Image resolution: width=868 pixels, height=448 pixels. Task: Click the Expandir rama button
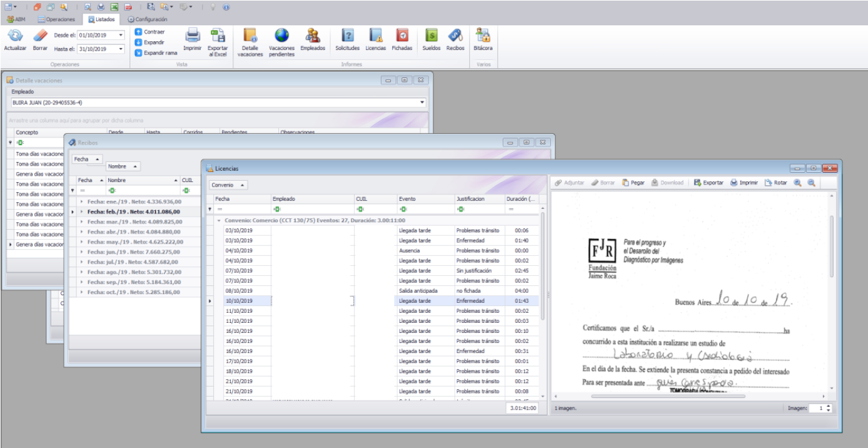tap(156, 53)
